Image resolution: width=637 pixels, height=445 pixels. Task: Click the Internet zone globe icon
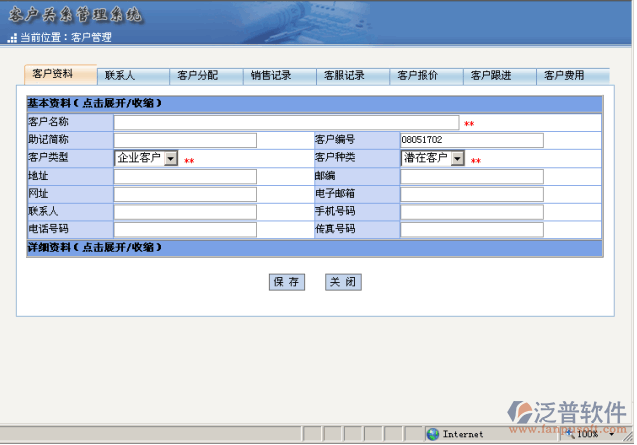click(433, 434)
